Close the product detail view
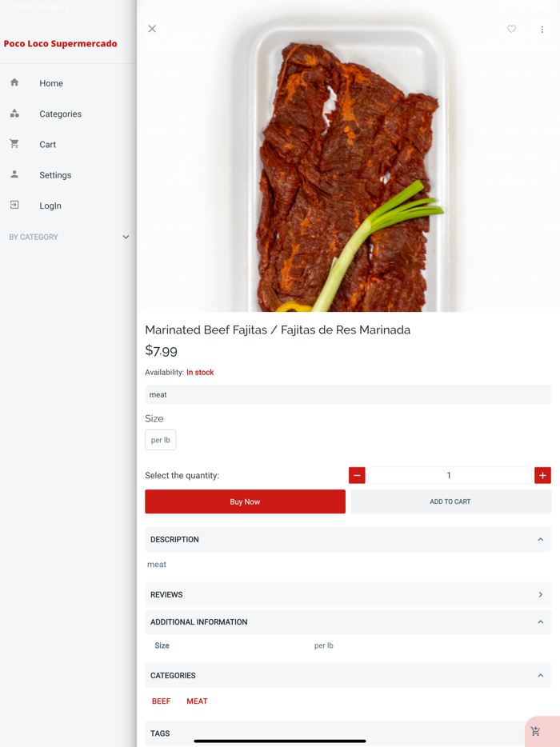The width and height of the screenshot is (560, 747). coord(152,29)
